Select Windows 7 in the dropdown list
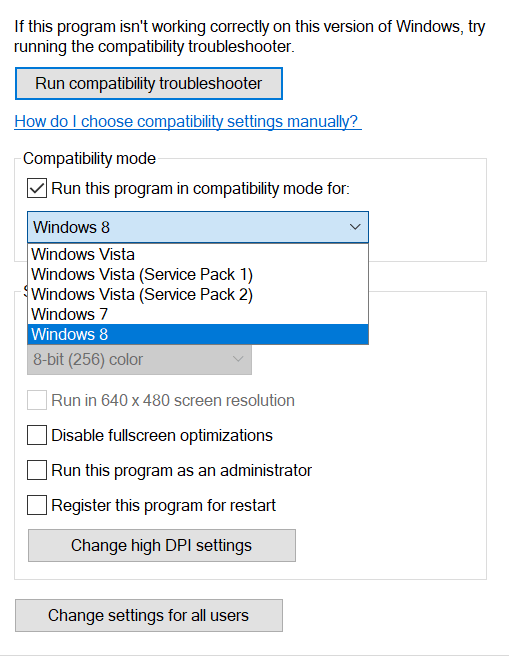509x656 pixels. [x=198, y=314]
